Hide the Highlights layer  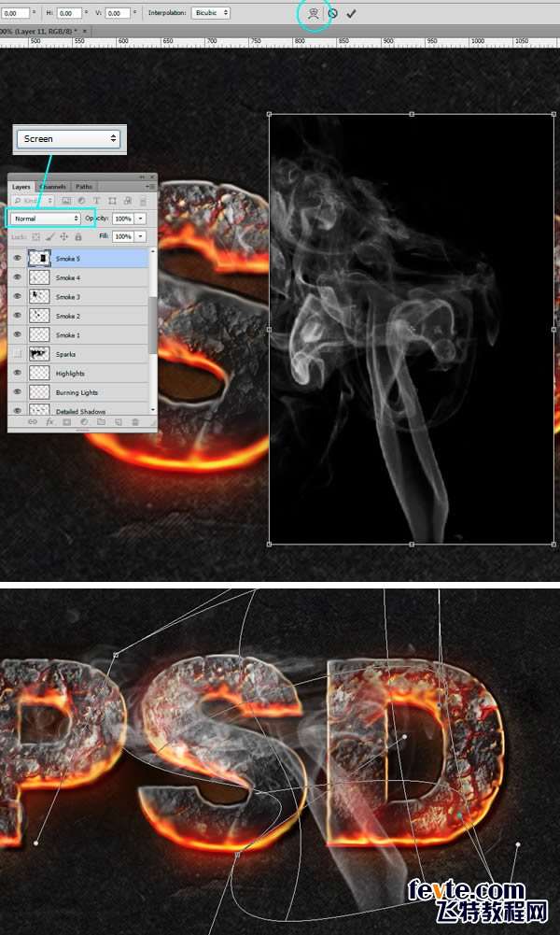coord(18,373)
